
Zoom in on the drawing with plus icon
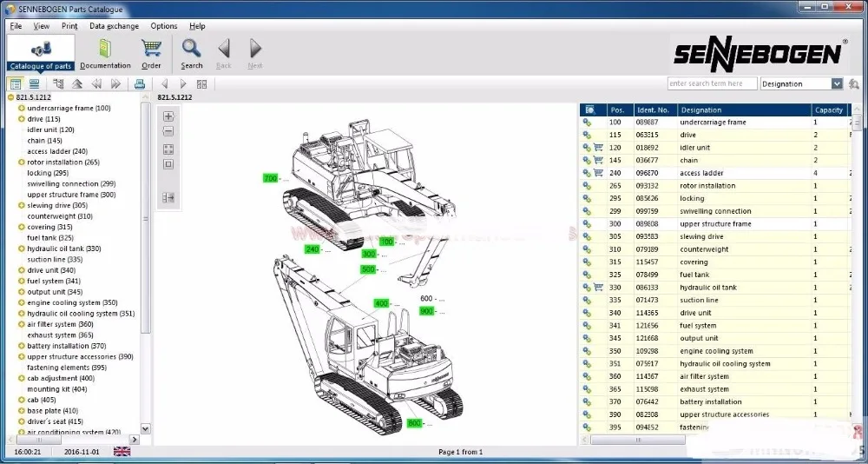(x=169, y=116)
